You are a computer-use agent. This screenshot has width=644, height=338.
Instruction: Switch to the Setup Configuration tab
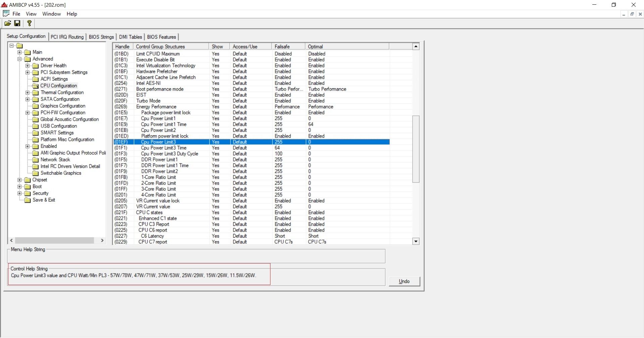click(26, 36)
